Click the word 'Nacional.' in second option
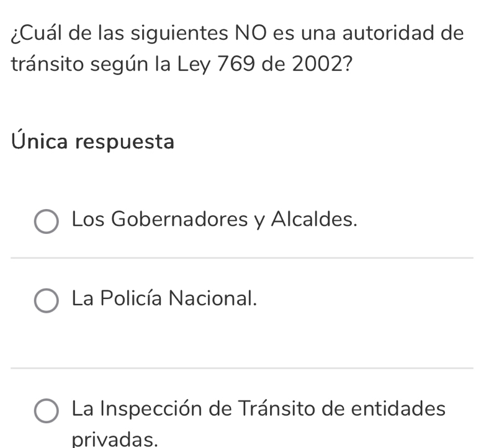The height and width of the screenshot is (448, 481). 213,298
